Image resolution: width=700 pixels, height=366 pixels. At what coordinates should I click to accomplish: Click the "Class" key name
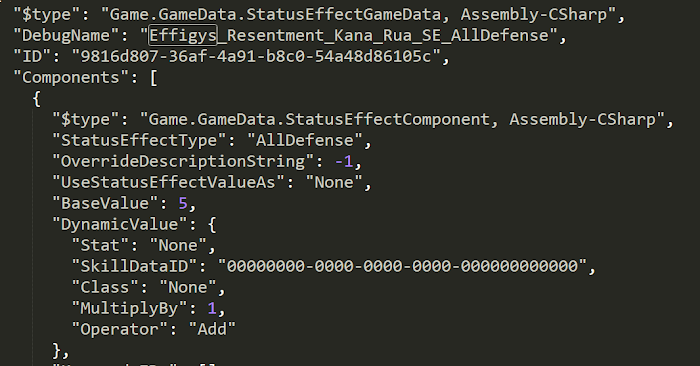pyautogui.click(x=105, y=287)
